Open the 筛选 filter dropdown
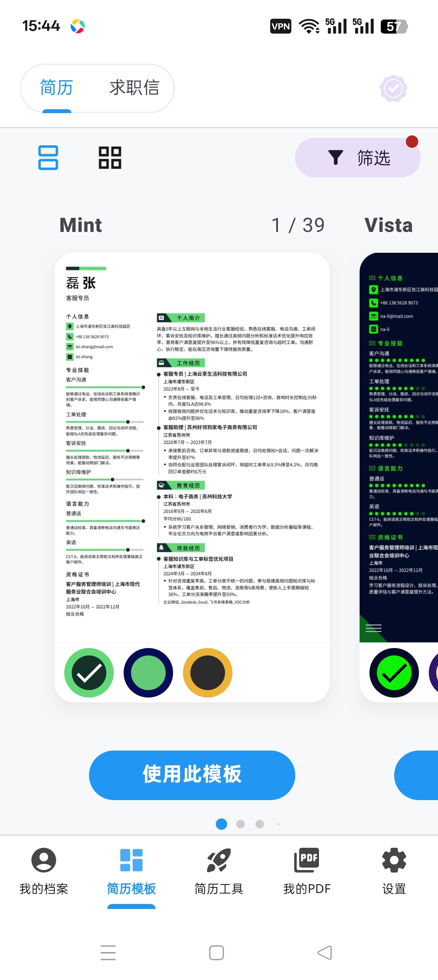The image size is (438, 980). 357,158
